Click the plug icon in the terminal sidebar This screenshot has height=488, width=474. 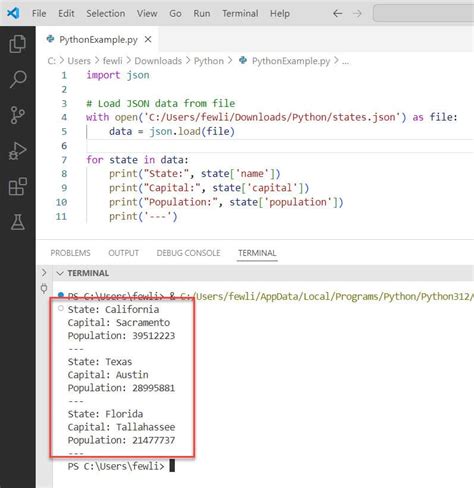[44, 288]
